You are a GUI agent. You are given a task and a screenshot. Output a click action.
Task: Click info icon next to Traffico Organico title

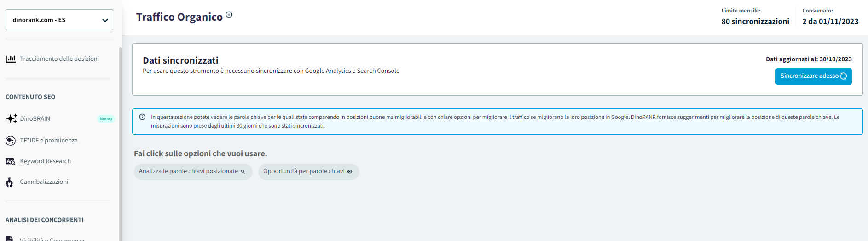229,15
